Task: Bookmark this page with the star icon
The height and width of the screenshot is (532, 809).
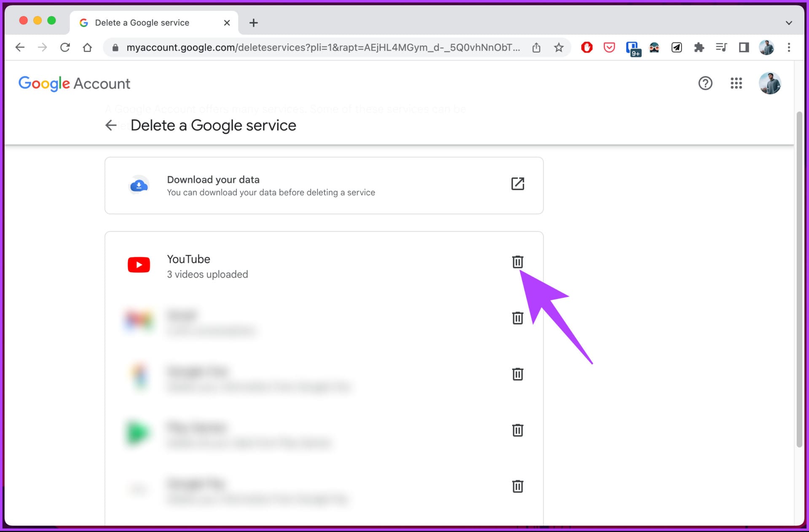Action: pyautogui.click(x=559, y=48)
